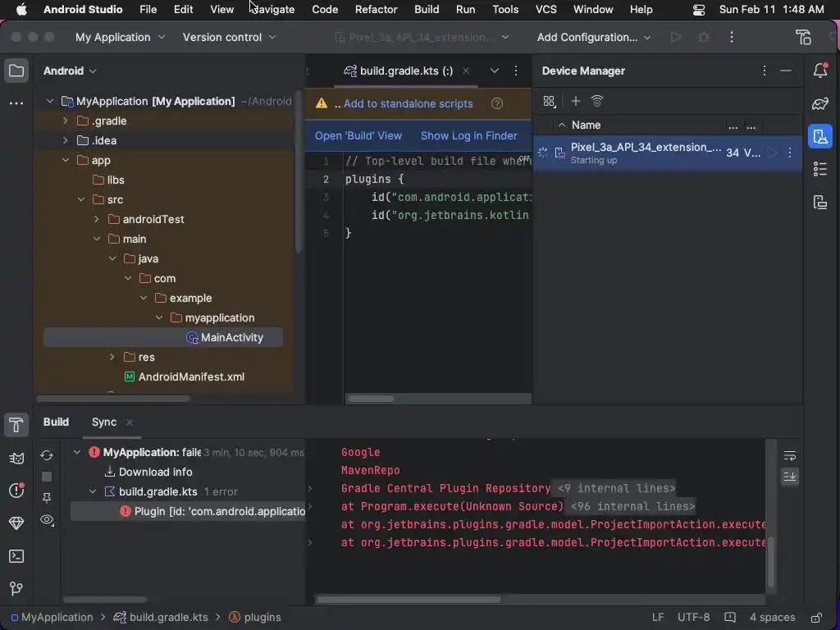Viewport: 840px width, 630px height.
Task: Expand the res folder
Action: coord(112,357)
